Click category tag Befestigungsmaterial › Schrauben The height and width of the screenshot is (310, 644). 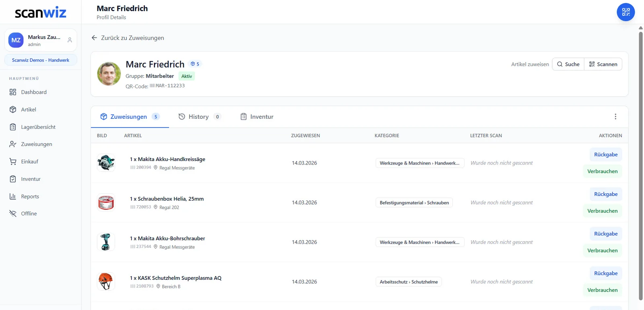click(414, 203)
